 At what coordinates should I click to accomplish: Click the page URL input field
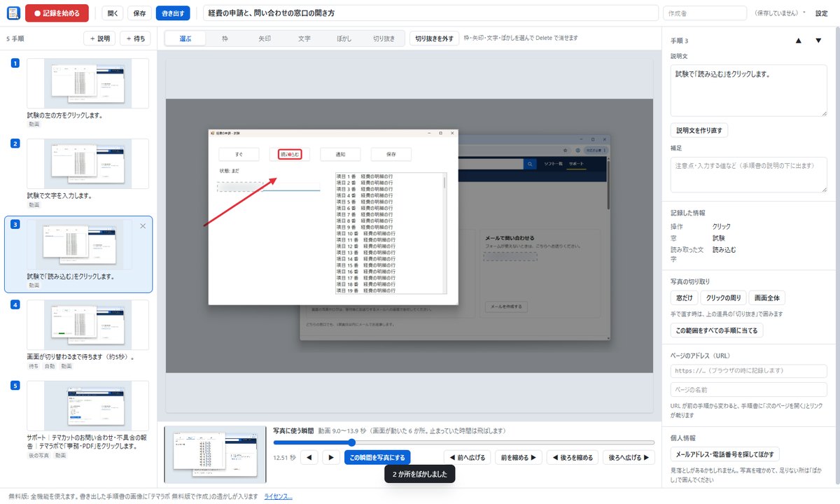(749, 370)
